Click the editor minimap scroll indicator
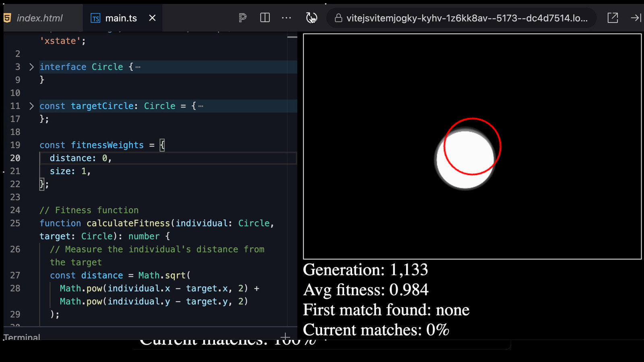This screenshot has height=362, width=644. coord(292,37)
